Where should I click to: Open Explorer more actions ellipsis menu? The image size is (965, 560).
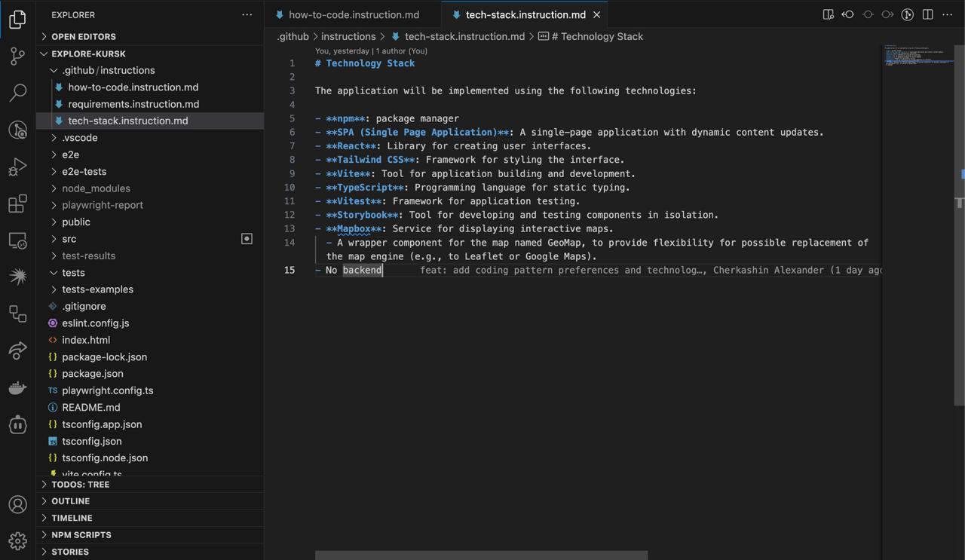(x=247, y=14)
